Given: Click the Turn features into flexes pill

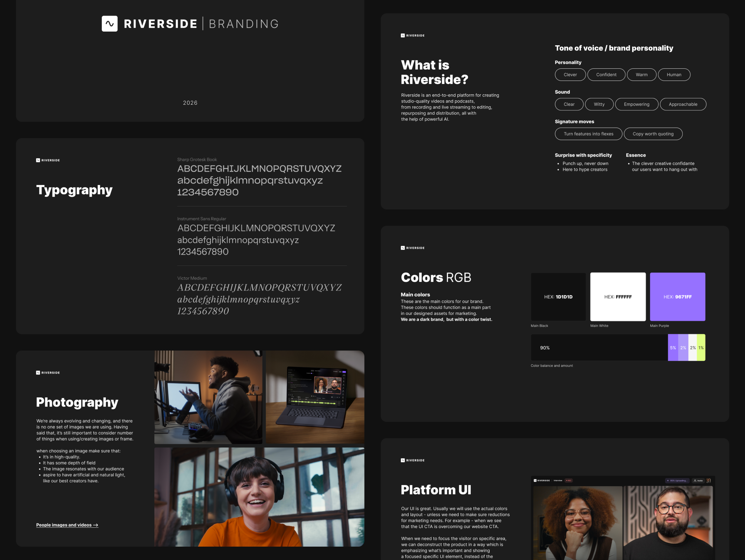Looking at the screenshot, I should click(x=588, y=134).
